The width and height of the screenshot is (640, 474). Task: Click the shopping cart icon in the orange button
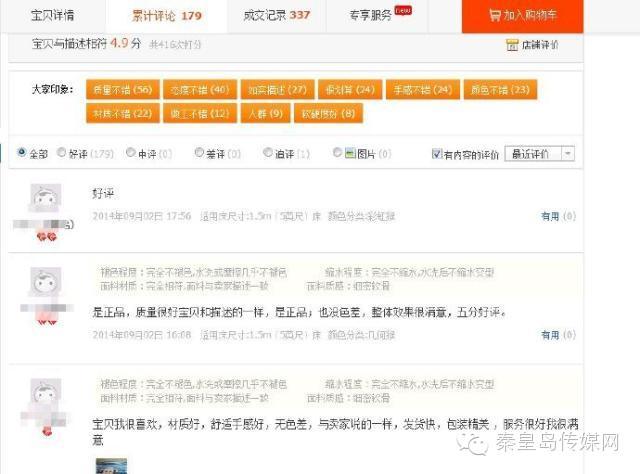(x=495, y=16)
